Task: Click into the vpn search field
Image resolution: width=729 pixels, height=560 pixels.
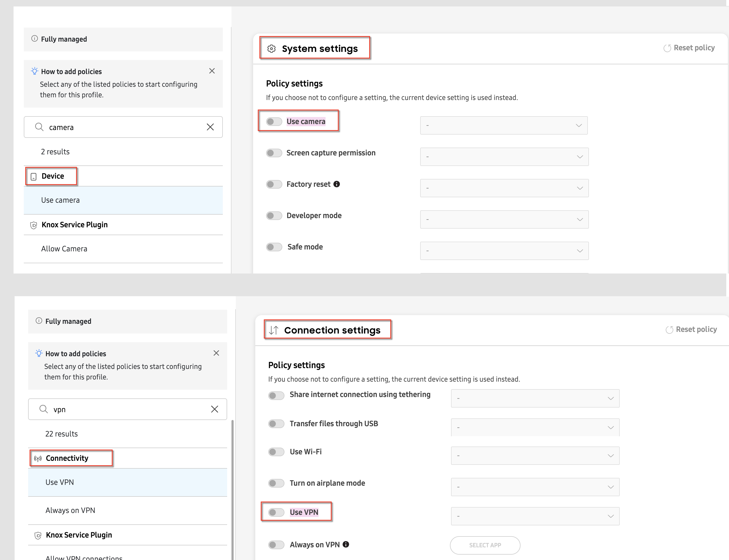Action: tap(127, 409)
